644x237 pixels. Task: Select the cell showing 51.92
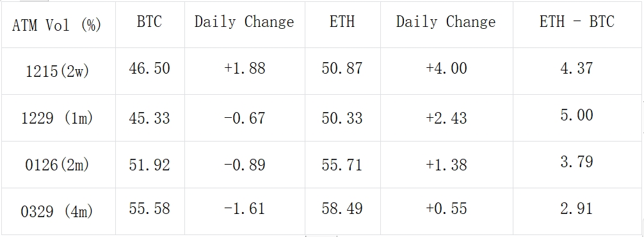pyautogui.click(x=150, y=165)
